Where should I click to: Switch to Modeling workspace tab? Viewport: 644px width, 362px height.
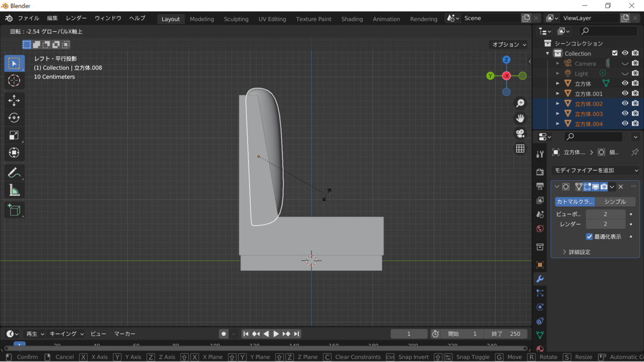(202, 19)
